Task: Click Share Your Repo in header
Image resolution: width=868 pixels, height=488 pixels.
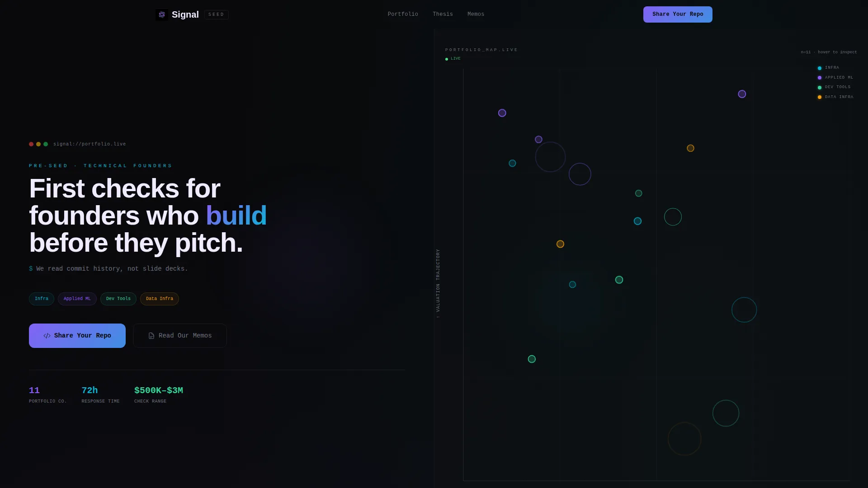Action: coord(678,14)
